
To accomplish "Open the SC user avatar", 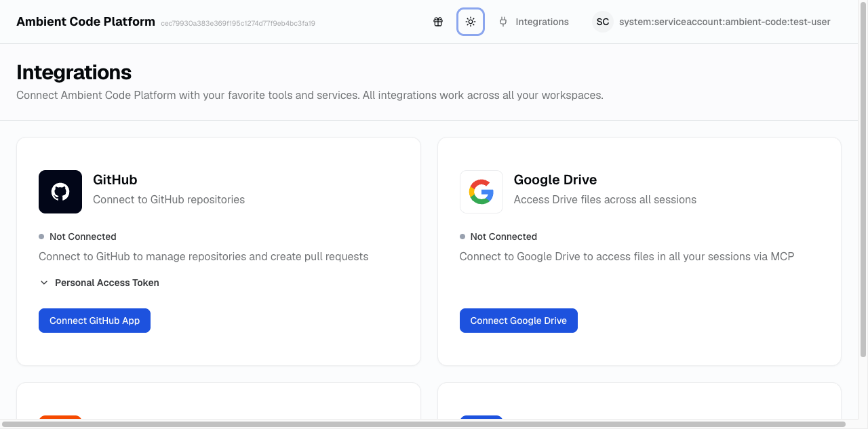I will pos(602,22).
